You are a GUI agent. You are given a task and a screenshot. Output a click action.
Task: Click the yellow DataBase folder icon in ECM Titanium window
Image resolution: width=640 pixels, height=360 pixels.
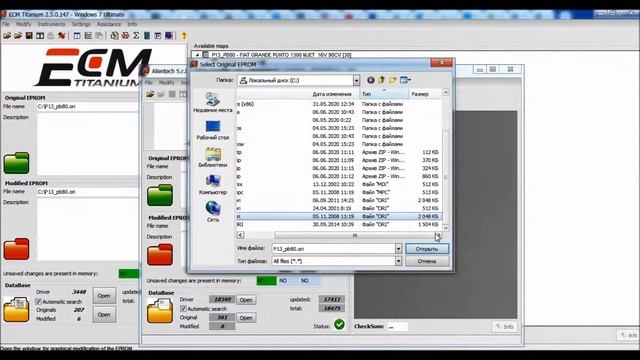tap(16, 309)
